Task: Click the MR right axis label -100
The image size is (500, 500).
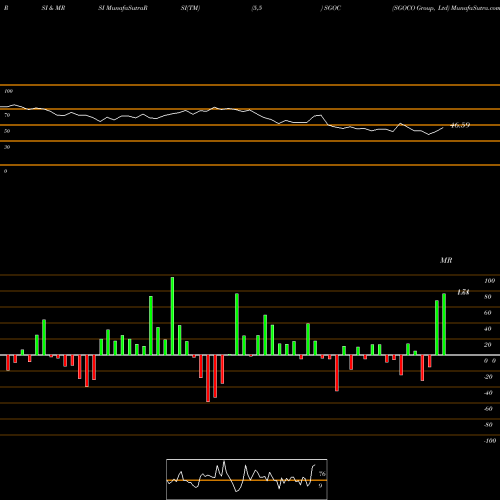Action: tap(490, 441)
